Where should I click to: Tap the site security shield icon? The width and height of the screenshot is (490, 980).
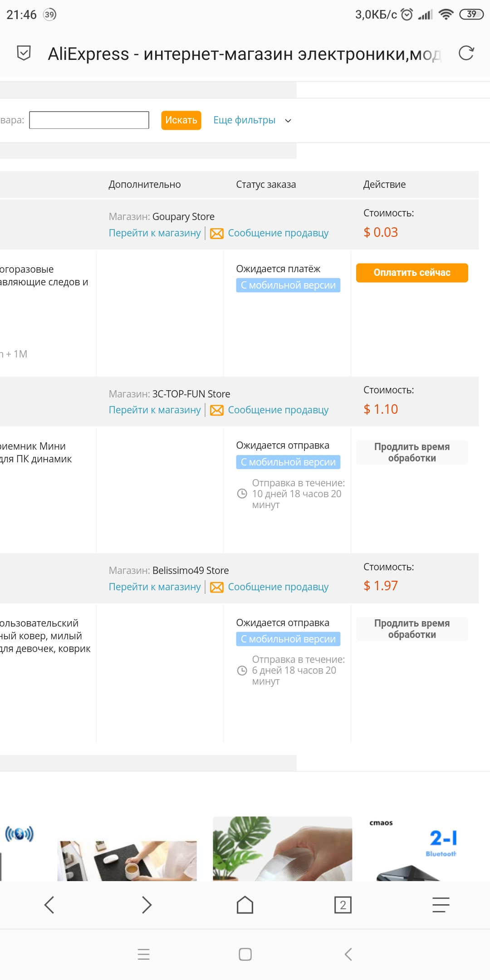click(24, 53)
